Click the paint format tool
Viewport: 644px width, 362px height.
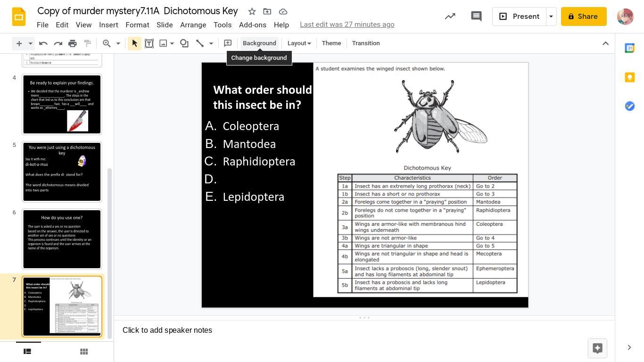tap(87, 43)
